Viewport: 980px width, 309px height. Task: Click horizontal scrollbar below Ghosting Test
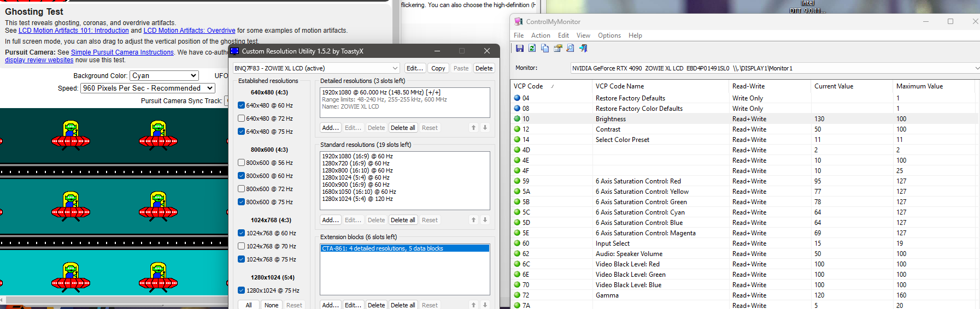(115, 300)
